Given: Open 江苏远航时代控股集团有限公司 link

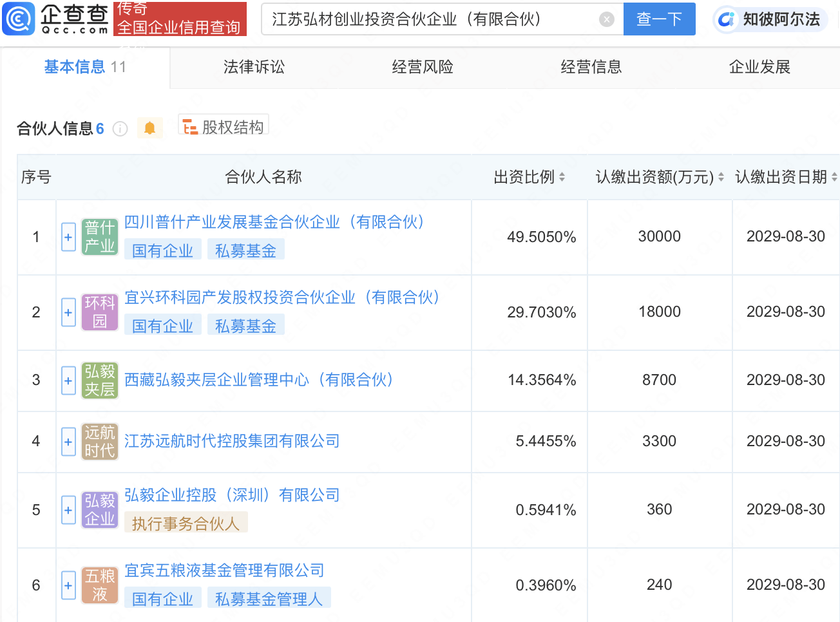Looking at the screenshot, I should (x=232, y=441).
